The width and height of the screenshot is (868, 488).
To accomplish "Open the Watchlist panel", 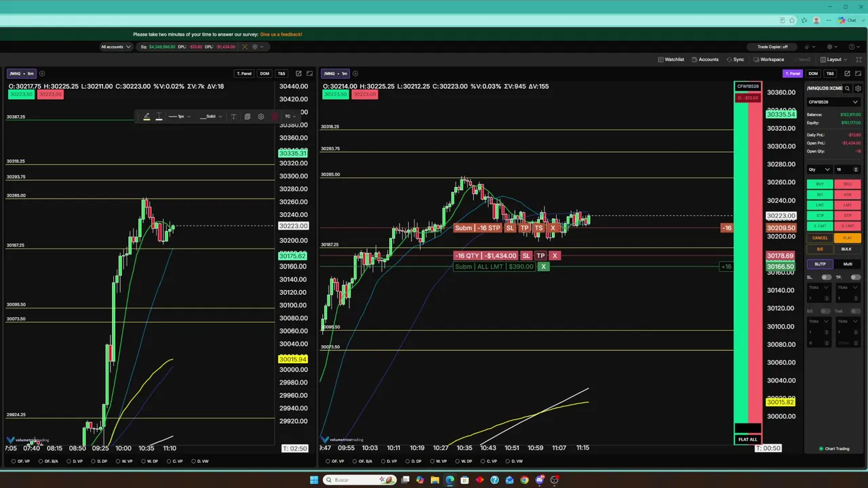I will click(x=671, y=59).
